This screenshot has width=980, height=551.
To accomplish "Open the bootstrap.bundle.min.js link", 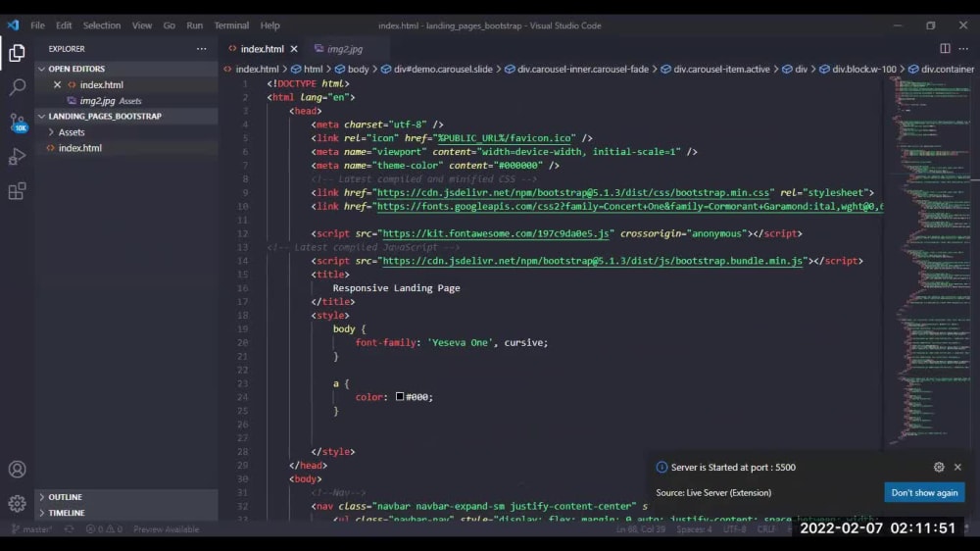I will coord(592,261).
